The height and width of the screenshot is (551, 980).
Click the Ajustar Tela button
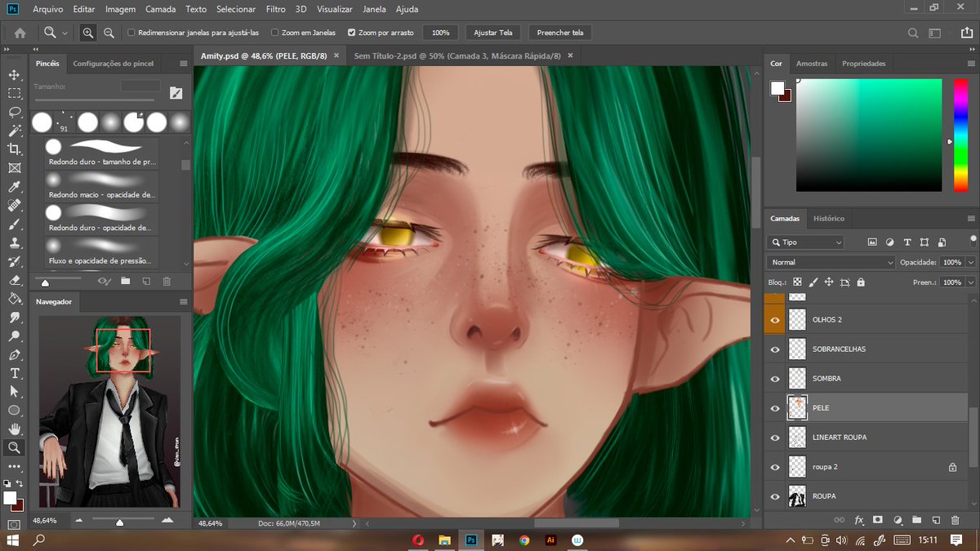(x=493, y=33)
